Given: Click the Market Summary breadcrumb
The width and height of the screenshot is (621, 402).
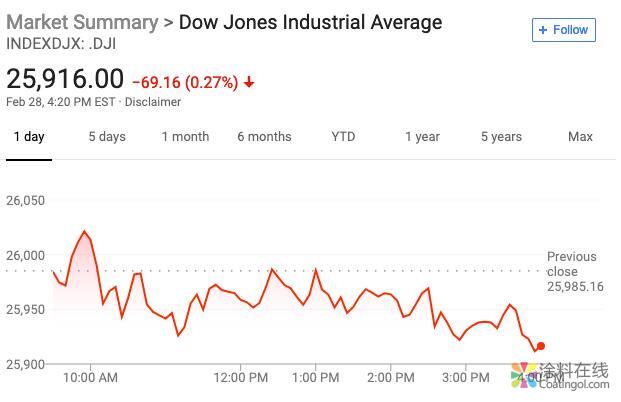Looking at the screenshot, I should (82, 22).
